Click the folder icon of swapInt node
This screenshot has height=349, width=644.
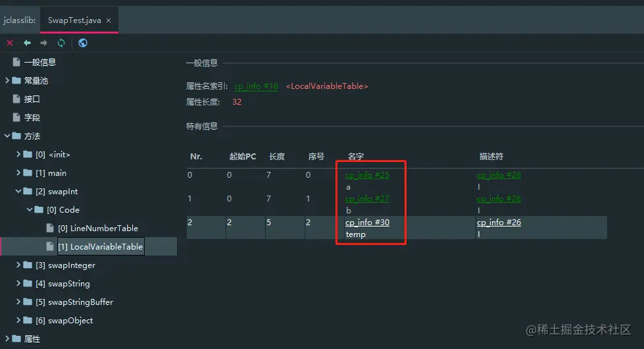pyautogui.click(x=28, y=191)
